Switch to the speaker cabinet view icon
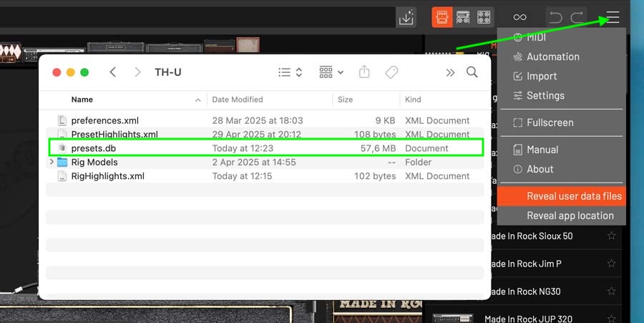The image size is (644, 323). click(484, 17)
